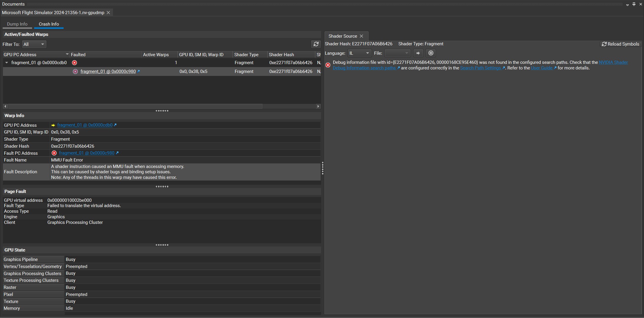This screenshot has height=318, width=644.
Task: Select Vertex/Tesselation/Geometry Preempted row
Action: point(162,267)
